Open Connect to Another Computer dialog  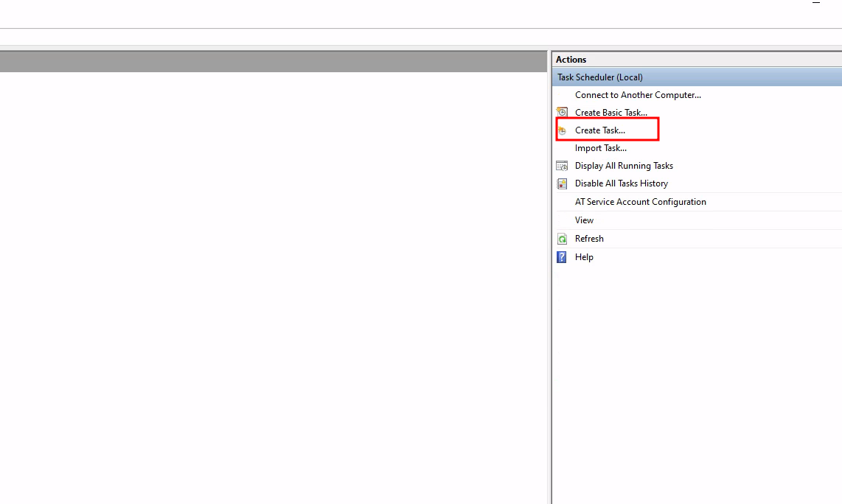[638, 95]
